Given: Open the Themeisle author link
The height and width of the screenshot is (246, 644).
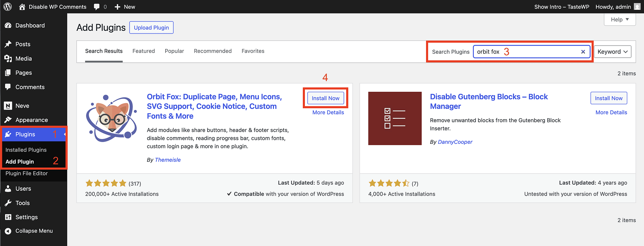Looking at the screenshot, I should click(168, 160).
